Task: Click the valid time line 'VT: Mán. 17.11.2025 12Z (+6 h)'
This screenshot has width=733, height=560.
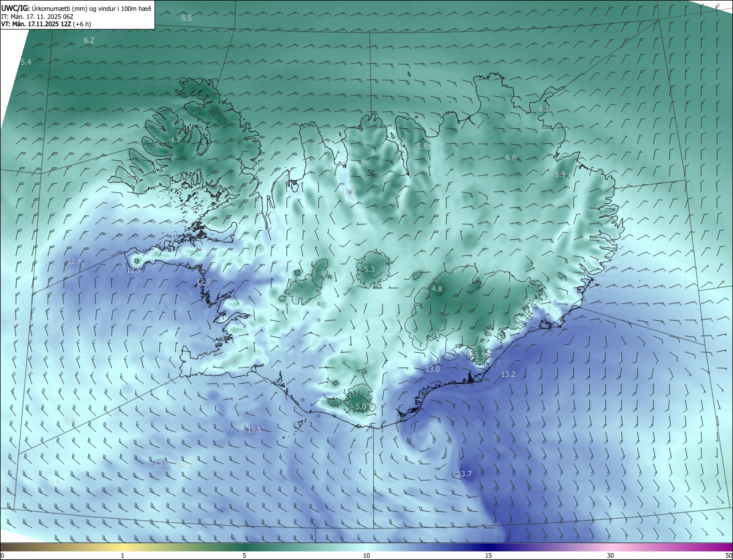Action: point(46,24)
